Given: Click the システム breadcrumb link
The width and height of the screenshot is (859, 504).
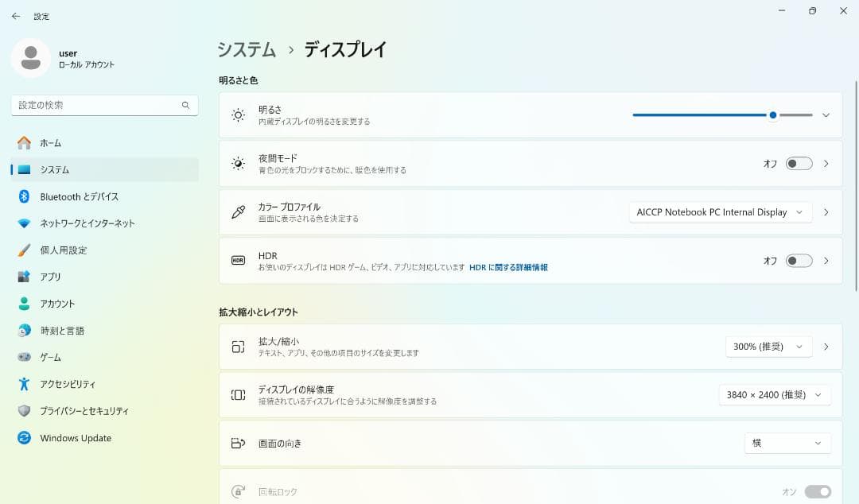Looking at the screenshot, I should pyautogui.click(x=247, y=49).
